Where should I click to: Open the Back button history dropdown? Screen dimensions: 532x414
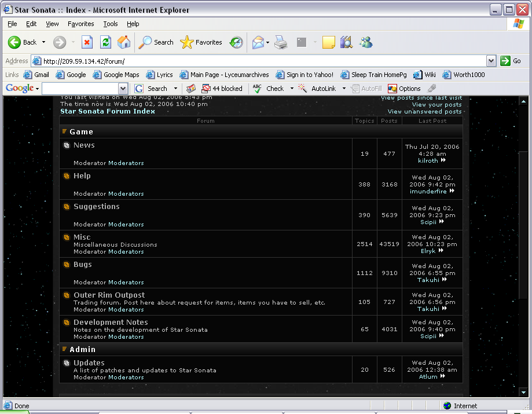(43, 42)
